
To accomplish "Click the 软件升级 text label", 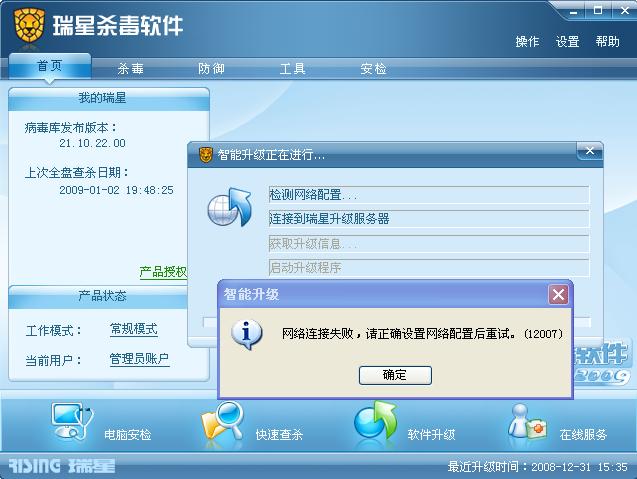I will pyautogui.click(x=431, y=435).
